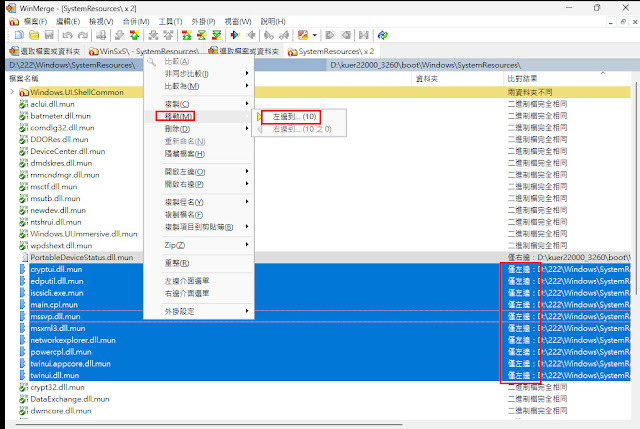640x429 pixels.
Task: Choose 複製檔名(F) in the context menu
Action: coord(200,215)
